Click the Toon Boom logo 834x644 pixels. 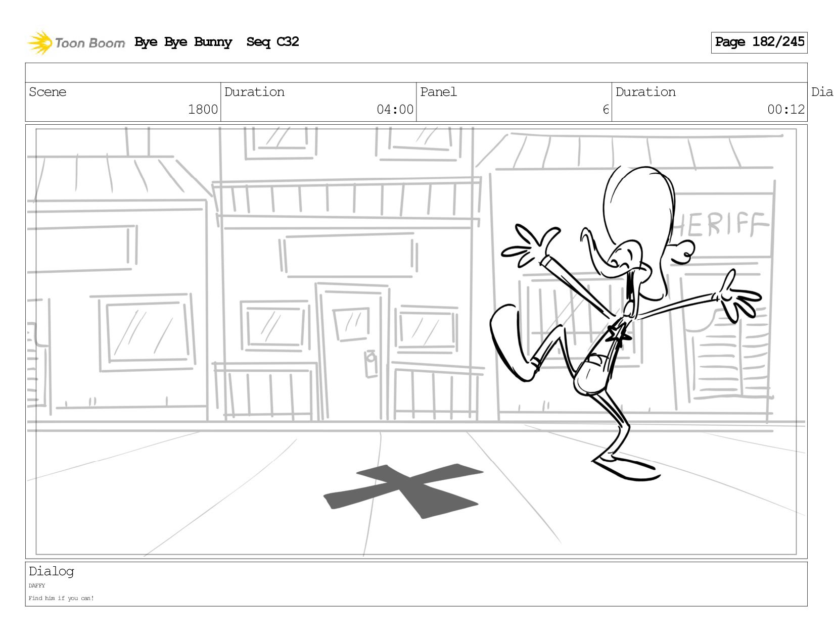click(76, 42)
